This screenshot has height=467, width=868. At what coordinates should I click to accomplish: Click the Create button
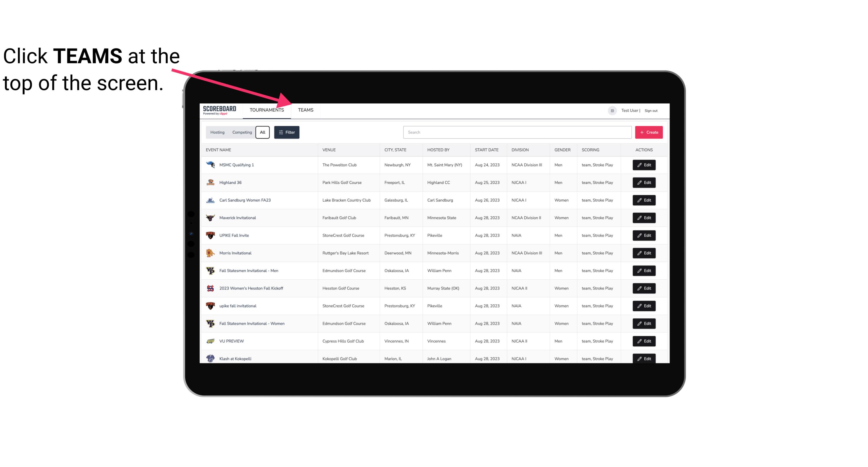click(648, 132)
